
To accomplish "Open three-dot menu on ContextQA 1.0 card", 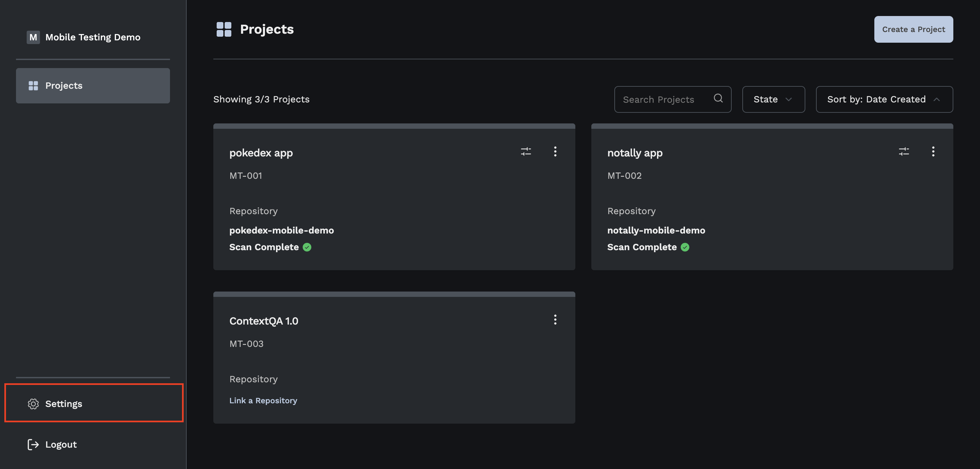I will [x=555, y=320].
